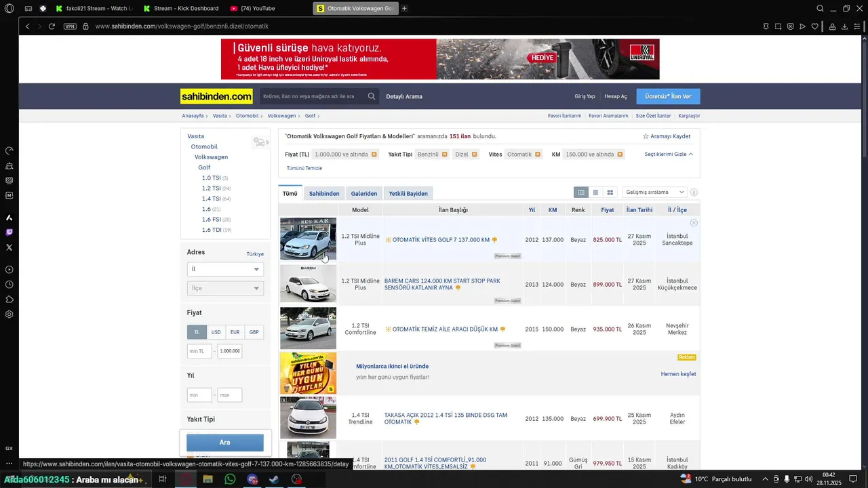The width and height of the screenshot is (868, 488).
Task: Open a new browser tab with plus icon
Action: coord(405,8)
